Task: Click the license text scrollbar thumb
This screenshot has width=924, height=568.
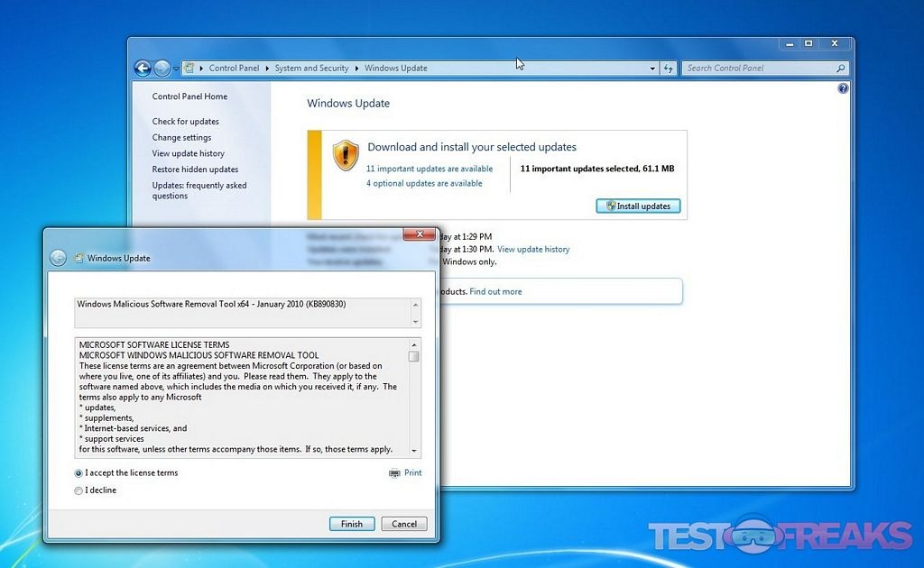Action: 414,357
